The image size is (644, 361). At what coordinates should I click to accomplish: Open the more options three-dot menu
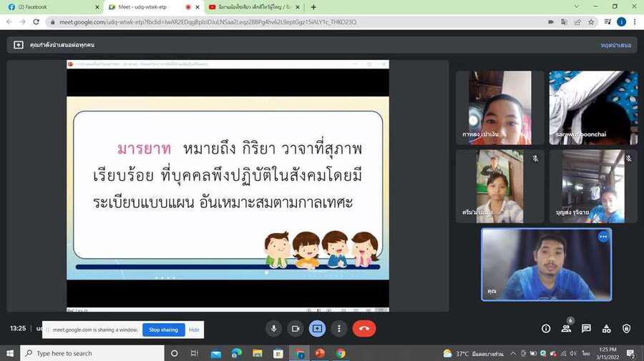[x=339, y=328]
